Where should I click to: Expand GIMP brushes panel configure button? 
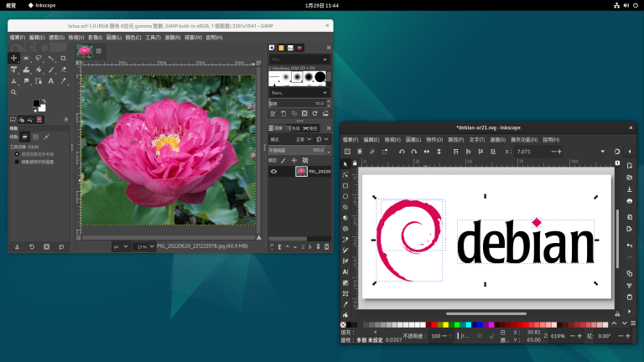tap(329, 48)
